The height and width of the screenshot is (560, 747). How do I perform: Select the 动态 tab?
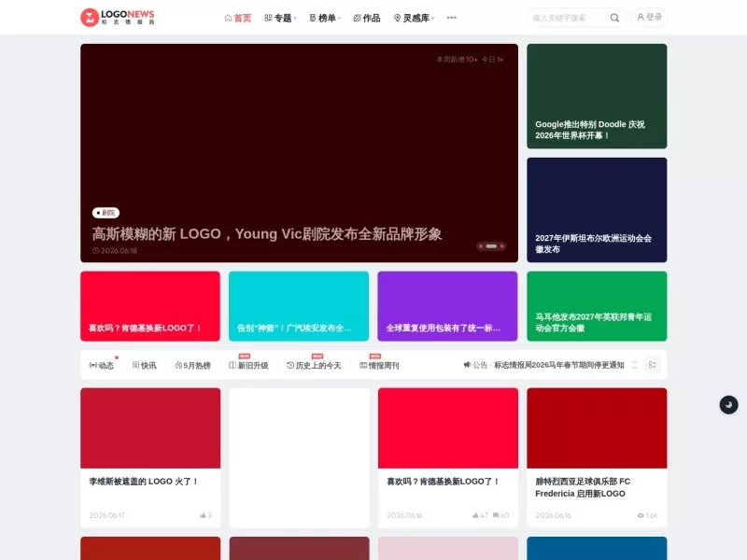[x=102, y=365]
